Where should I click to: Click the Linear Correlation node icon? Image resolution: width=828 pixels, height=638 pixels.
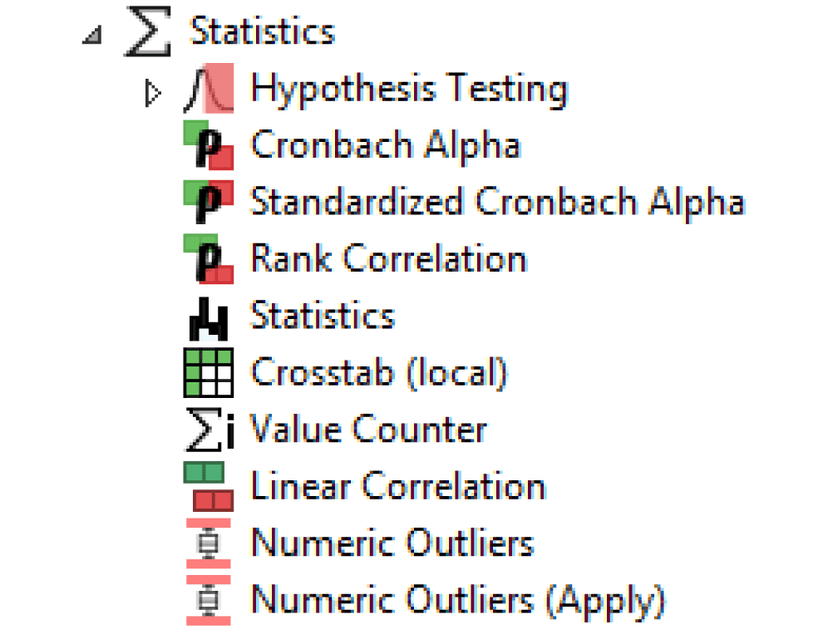tap(208, 487)
